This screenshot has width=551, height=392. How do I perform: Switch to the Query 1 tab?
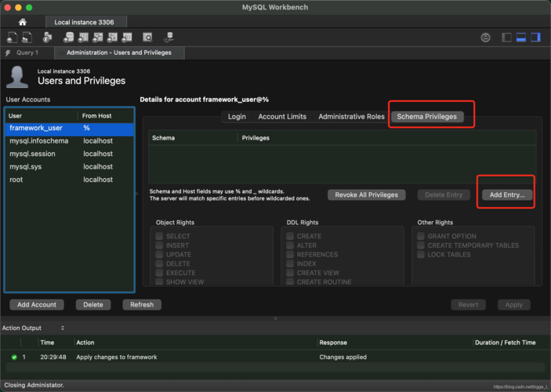click(27, 53)
